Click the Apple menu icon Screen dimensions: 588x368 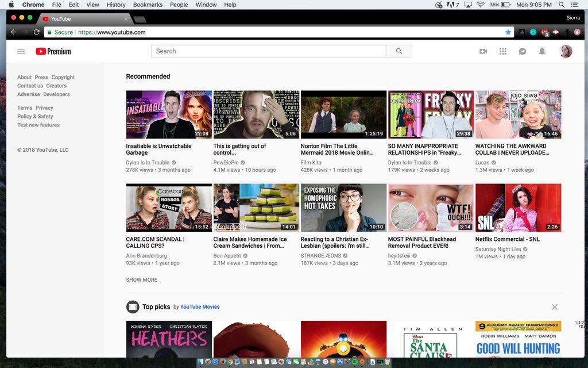click(11, 5)
